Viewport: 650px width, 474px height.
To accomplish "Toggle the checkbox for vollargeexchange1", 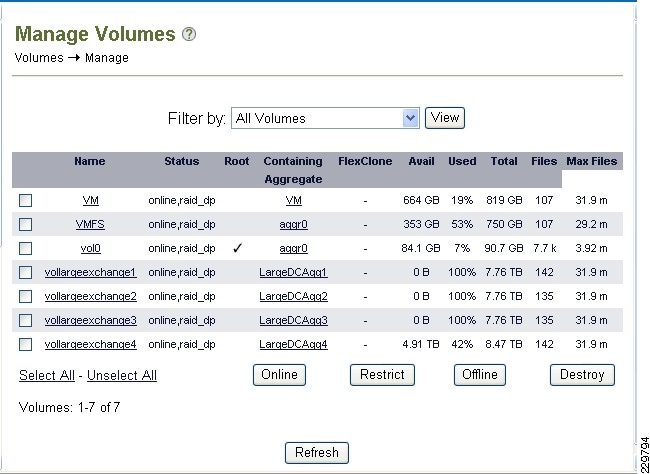I will [25, 272].
